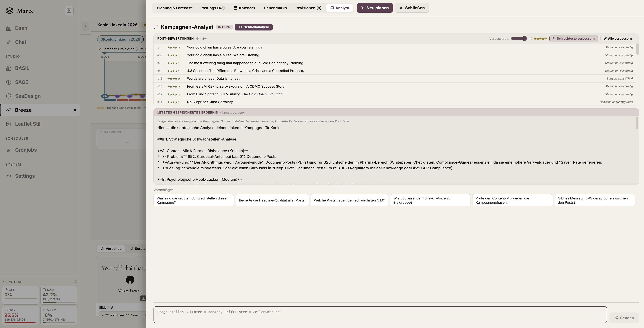644x328 pixels.
Task: Select post #20 'No Surprises. Just Certainty.'
Action: [395, 102]
